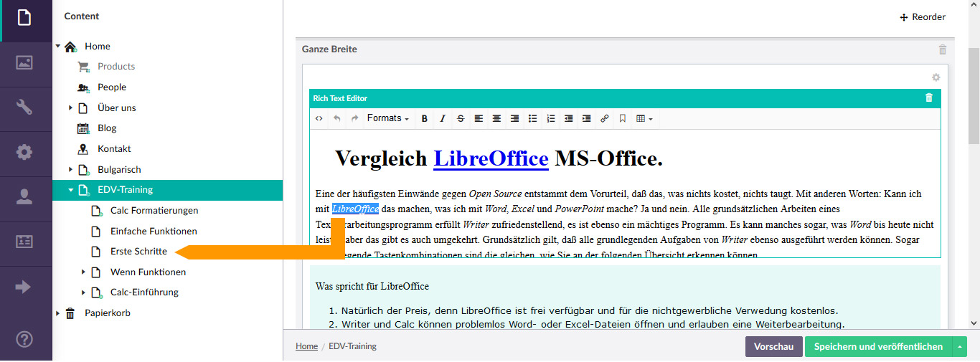
Task: Select the Wenn Funktionen tree item
Action: pyautogui.click(x=148, y=272)
